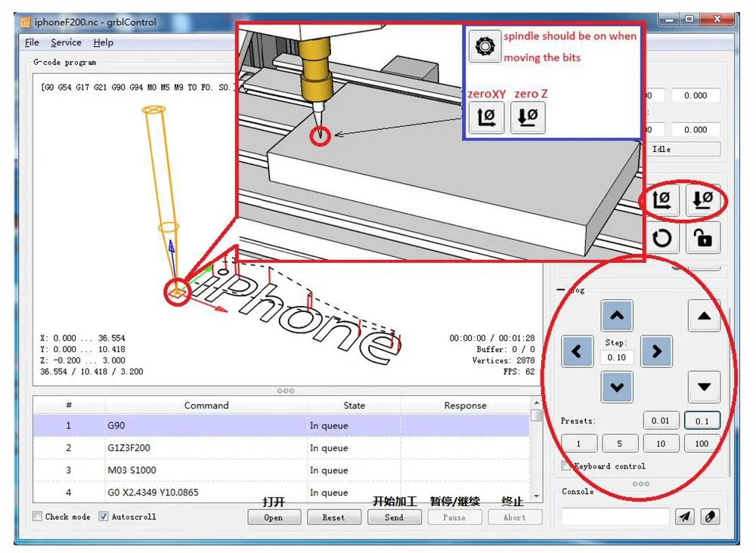Send console command with paper plane icon

click(685, 517)
